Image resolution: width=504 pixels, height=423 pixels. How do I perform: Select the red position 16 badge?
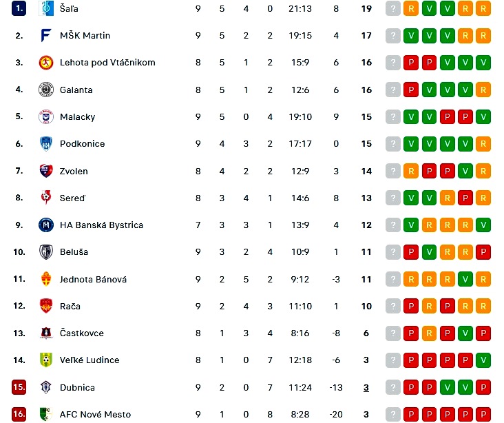19,414
